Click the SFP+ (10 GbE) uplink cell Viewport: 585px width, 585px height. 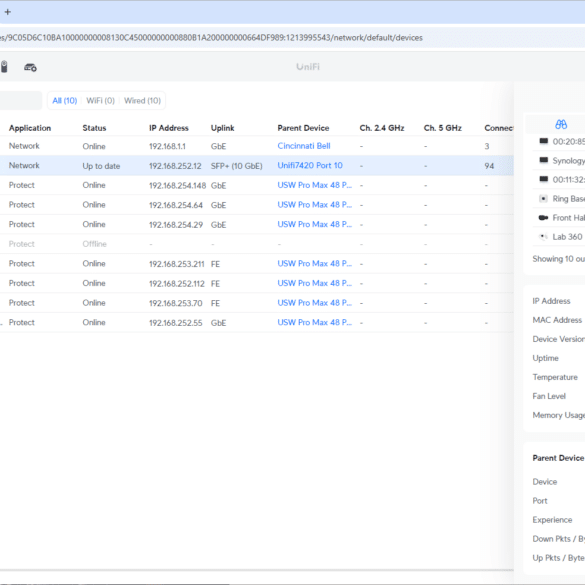tap(237, 166)
